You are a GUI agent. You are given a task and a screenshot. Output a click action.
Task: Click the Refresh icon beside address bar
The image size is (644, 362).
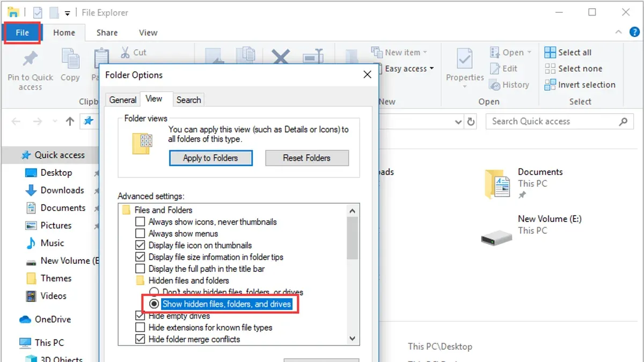(x=471, y=122)
